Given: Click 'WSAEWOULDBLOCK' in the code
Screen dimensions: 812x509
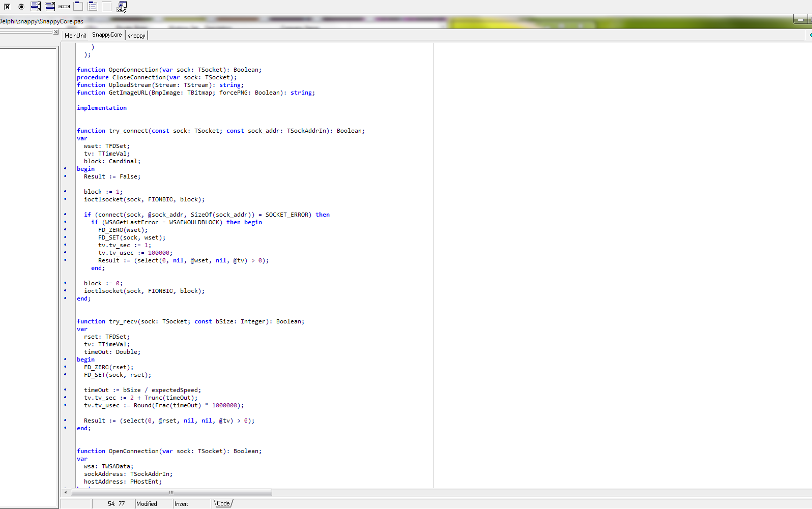Looking at the screenshot, I should [194, 222].
